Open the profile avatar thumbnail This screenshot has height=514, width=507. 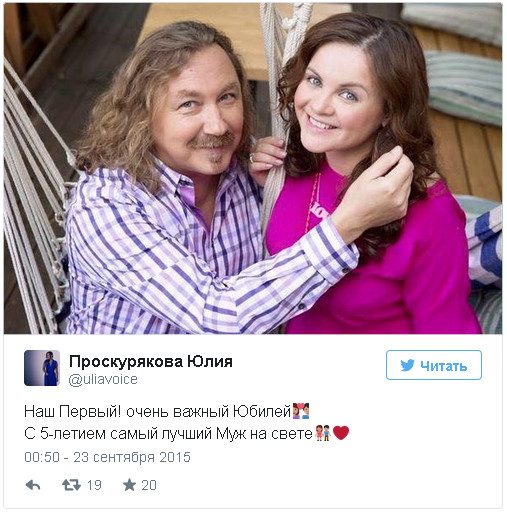[42, 368]
